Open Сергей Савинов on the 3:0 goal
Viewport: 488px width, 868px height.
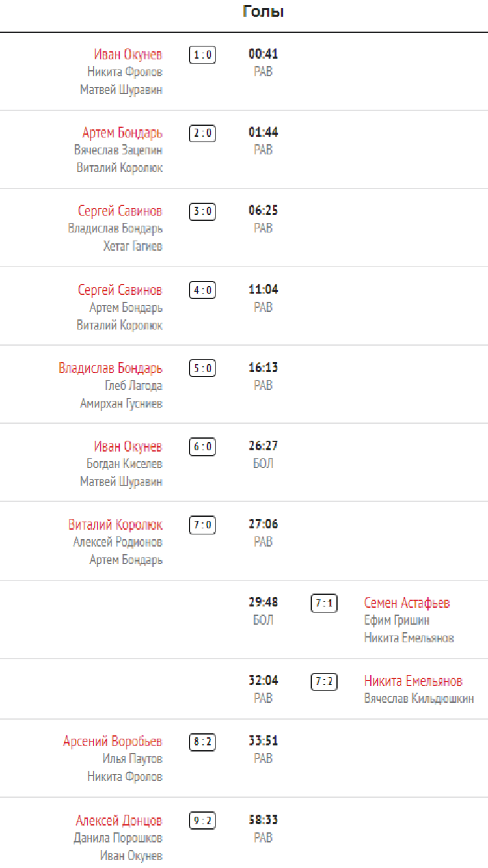click(120, 211)
